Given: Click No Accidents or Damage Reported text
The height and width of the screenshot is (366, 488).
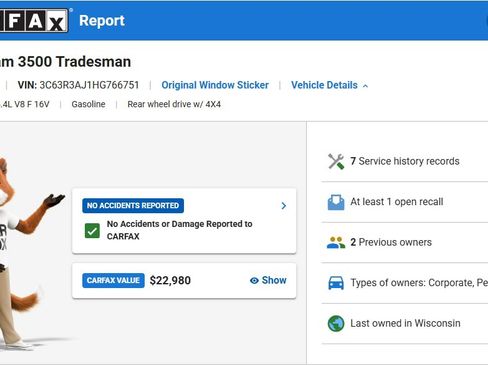Looking at the screenshot, I should pyautogui.click(x=179, y=230).
